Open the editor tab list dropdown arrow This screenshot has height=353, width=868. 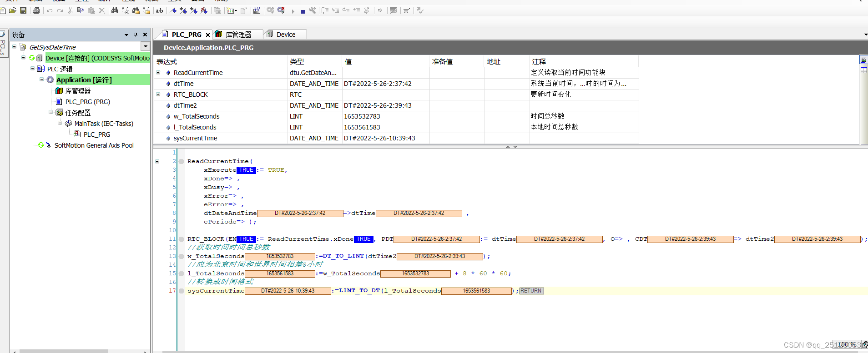[865, 35]
